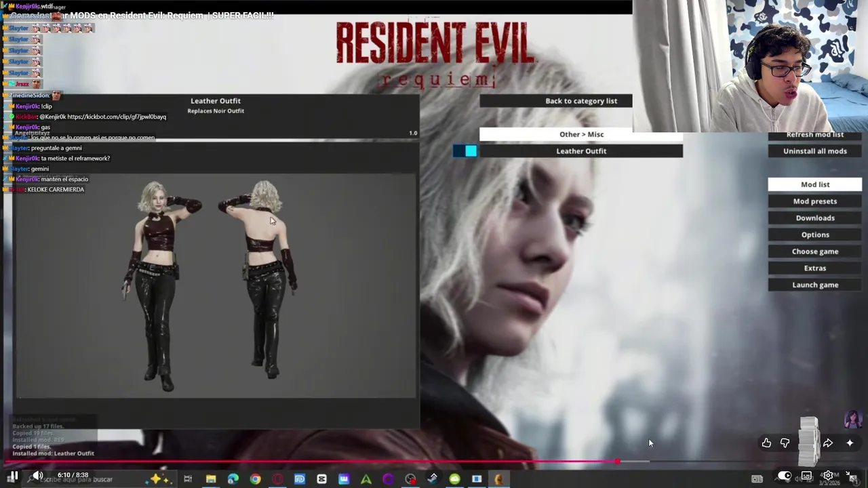Image resolution: width=868 pixels, height=488 pixels.
Task: Click Choose game
Action: coord(815,251)
